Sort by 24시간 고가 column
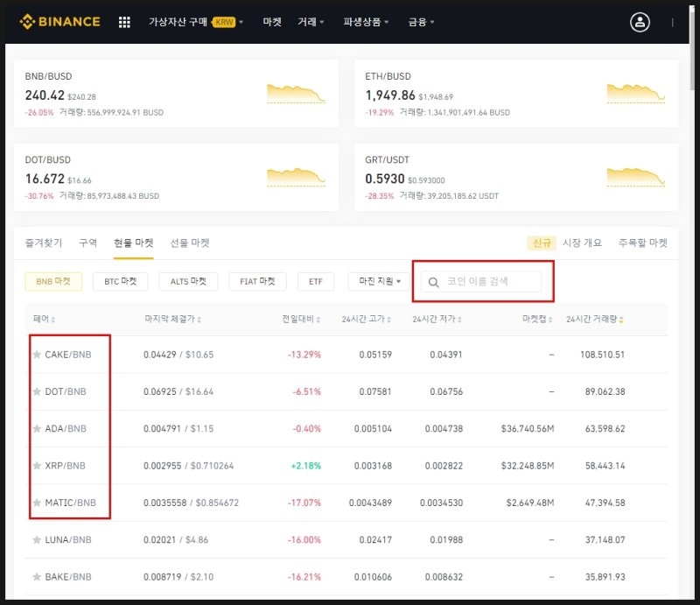 click(x=366, y=319)
